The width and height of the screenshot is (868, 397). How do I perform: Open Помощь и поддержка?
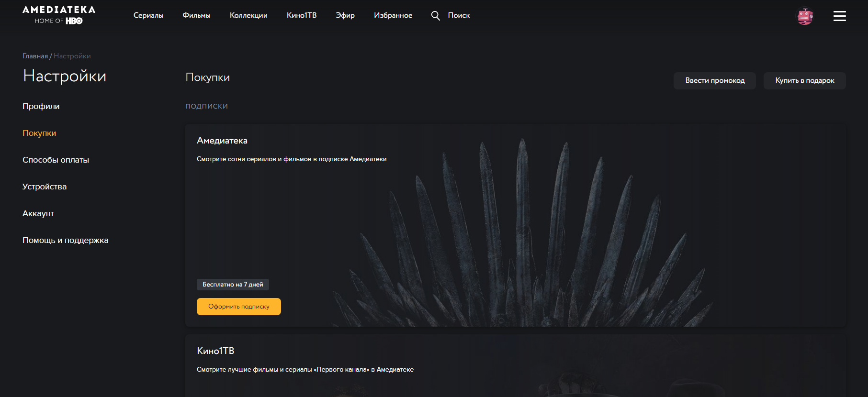click(x=66, y=240)
